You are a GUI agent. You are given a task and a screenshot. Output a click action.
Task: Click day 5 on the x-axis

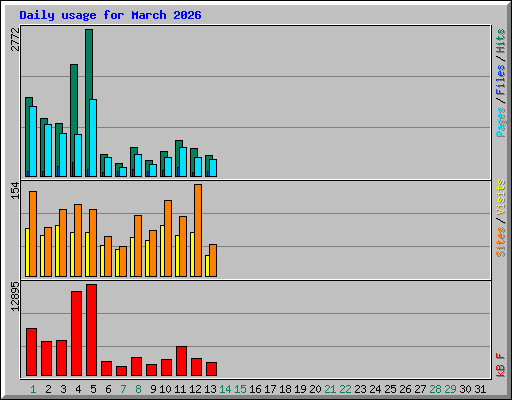(93, 389)
